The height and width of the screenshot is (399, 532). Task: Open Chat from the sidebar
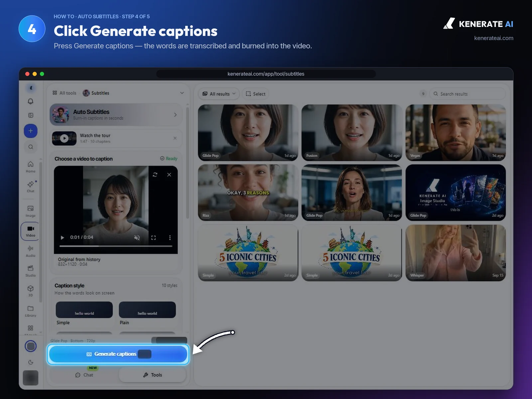[x=31, y=187]
